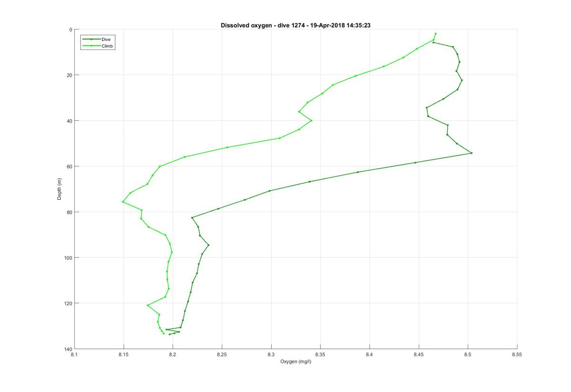The image size is (571, 392).
Task: Click x-axis tick label 8.4
Action: tap(370, 354)
